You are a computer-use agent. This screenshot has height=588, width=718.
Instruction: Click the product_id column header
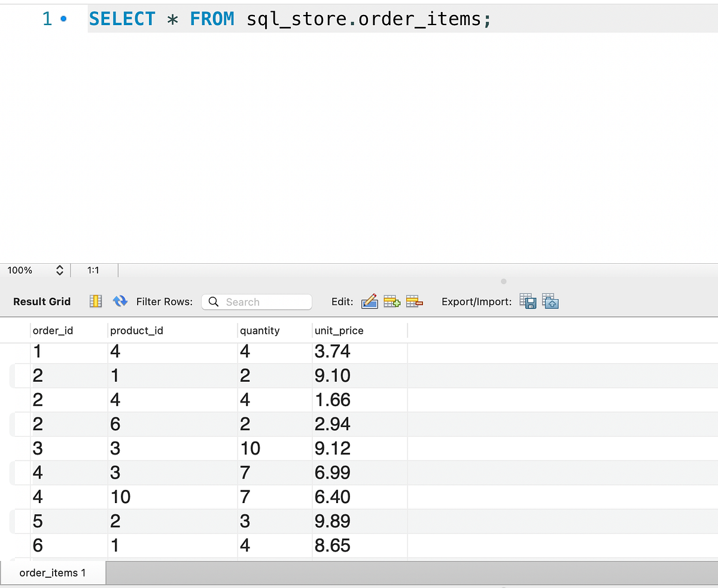pyautogui.click(x=136, y=330)
